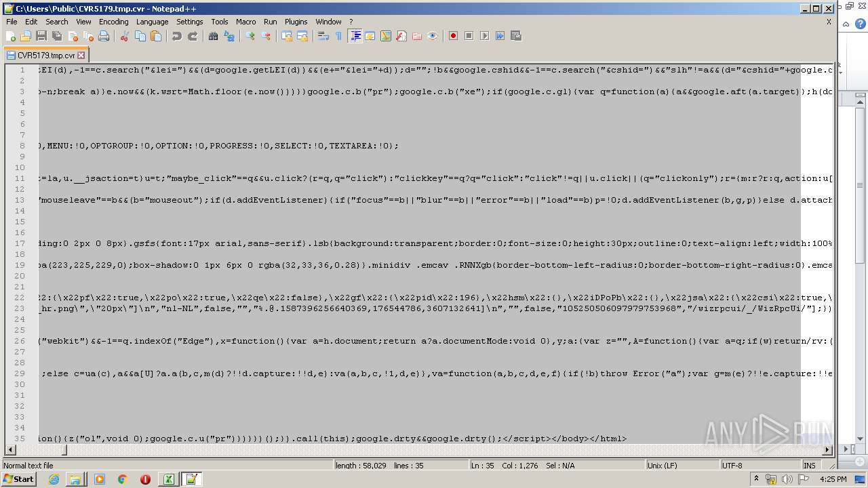Screen dimensions: 868x488
Task: Run macro multiple times
Action: pos(500,36)
